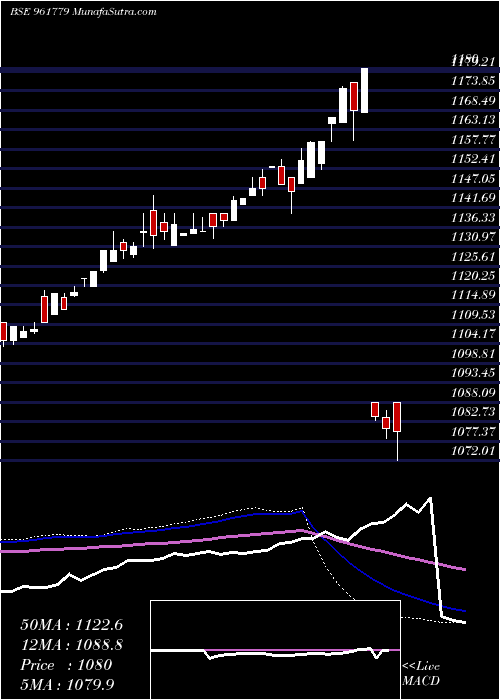Select the 1093.45 price axis label
Viewport: 500px width, 700px height.
[473, 374]
